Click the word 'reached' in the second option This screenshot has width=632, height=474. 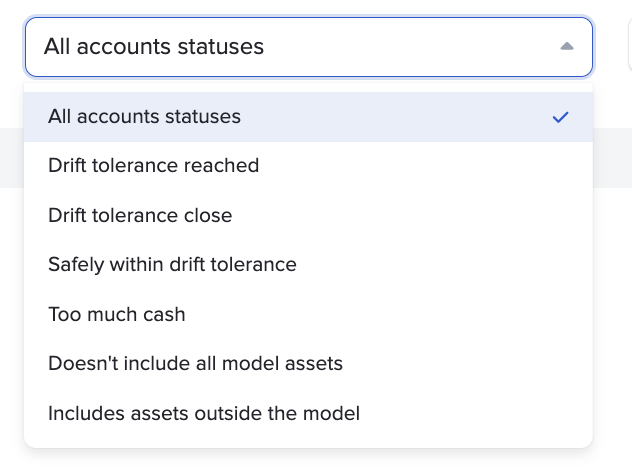coord(226,166)
